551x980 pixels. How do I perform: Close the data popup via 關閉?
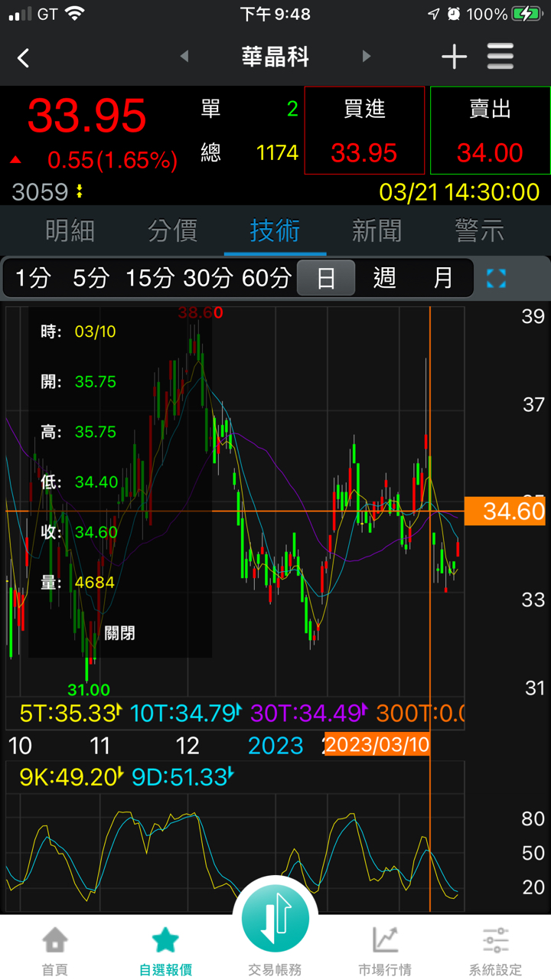tap(119, 632)
